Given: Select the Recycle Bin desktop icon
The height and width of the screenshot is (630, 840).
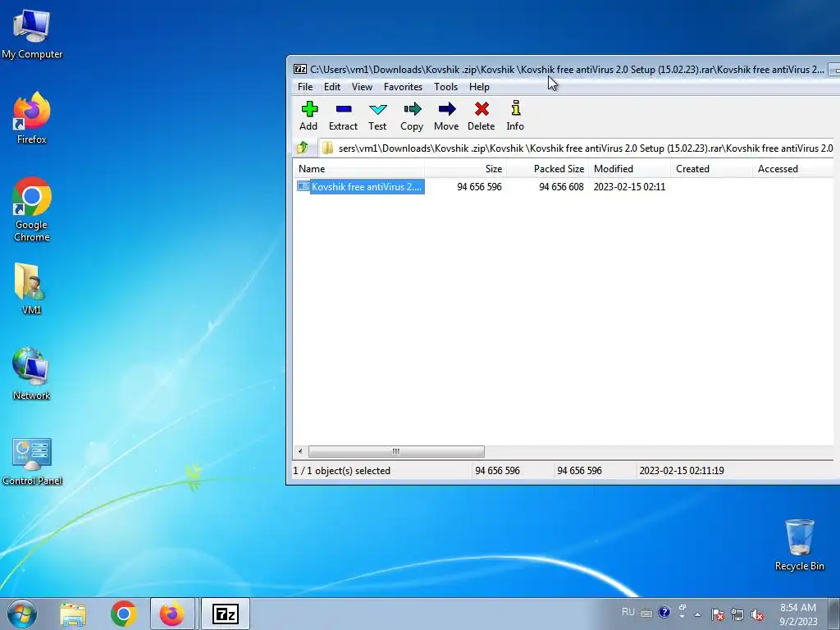Looking at the screenshot, I should coord(799,545).
